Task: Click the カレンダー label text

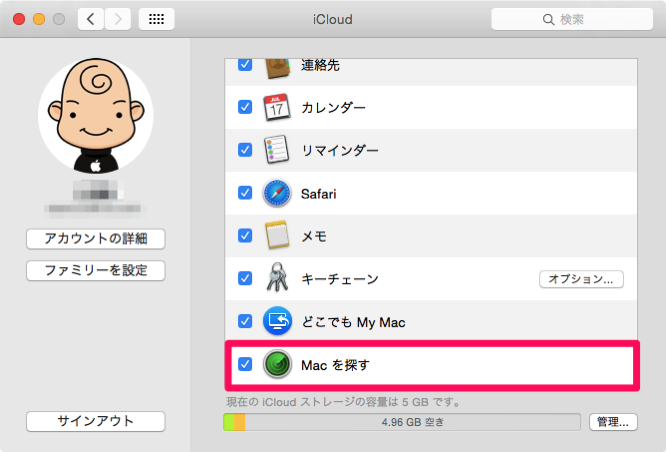Action: (333, 107)
